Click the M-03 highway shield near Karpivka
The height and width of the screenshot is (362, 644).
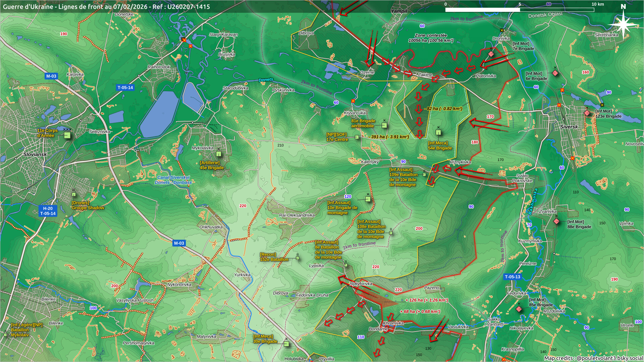(x=51, y=76)
